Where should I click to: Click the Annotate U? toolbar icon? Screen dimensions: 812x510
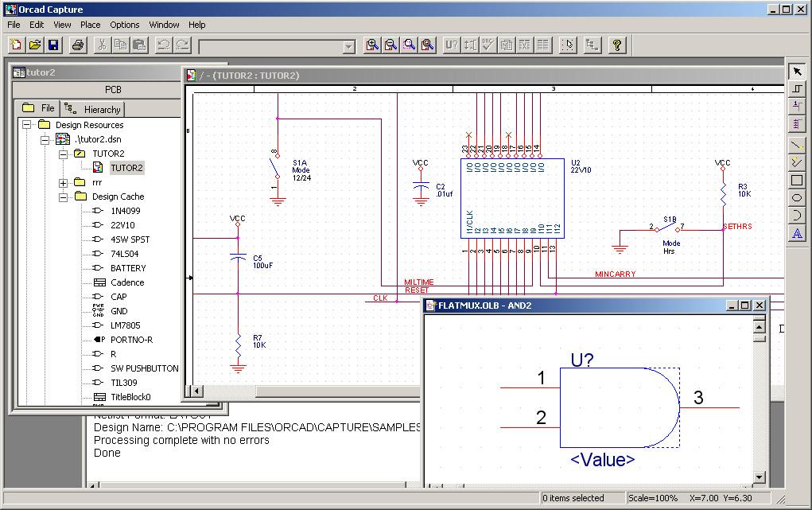(x=452, y=45)
